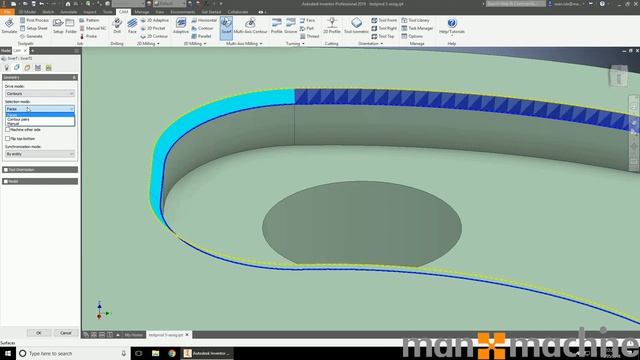Open the Drive mode Contours dropdown
Viewport: 640px width, 360px height.
point(40,93)
